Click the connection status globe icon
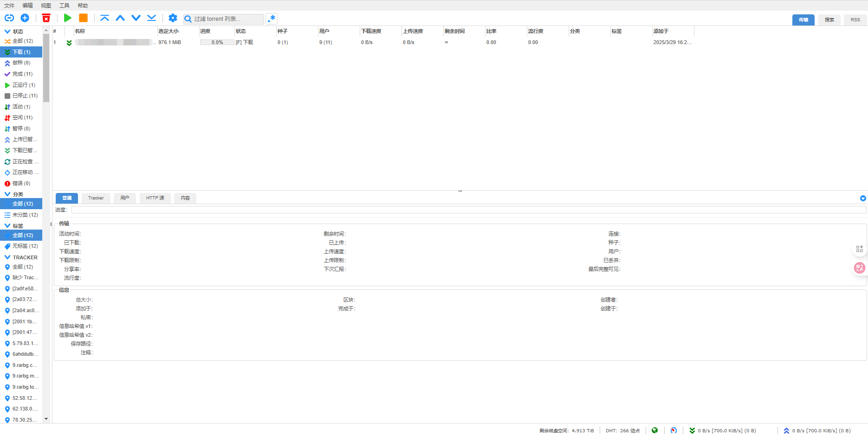 pyautogui.click(x=655, y=430)
